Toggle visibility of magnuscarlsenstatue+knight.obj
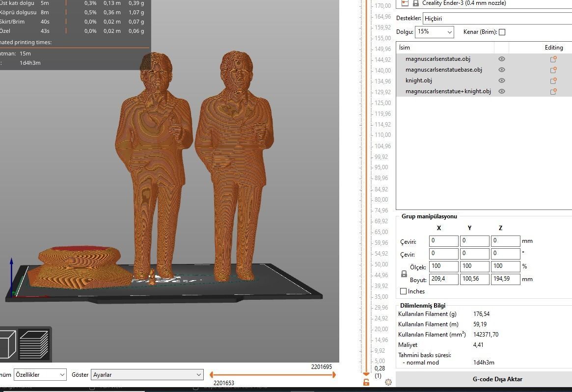Screen dimensions: 572x392 click(x=502, y=92)
